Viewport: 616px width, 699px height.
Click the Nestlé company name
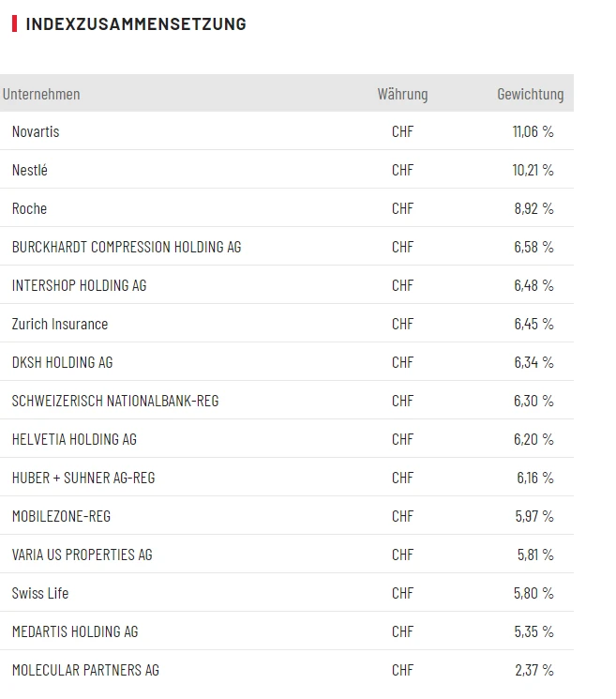click(x=30, y=171)
